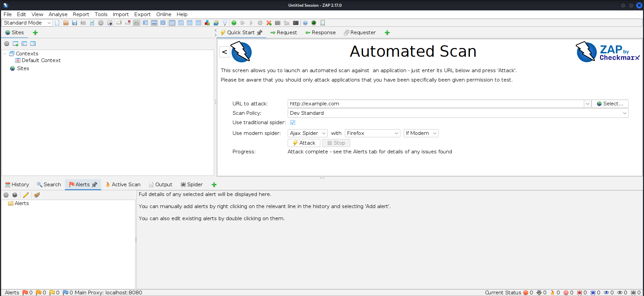Switch to the Search tab
Screen dimensions: 644x296
[x=49, y=185]
